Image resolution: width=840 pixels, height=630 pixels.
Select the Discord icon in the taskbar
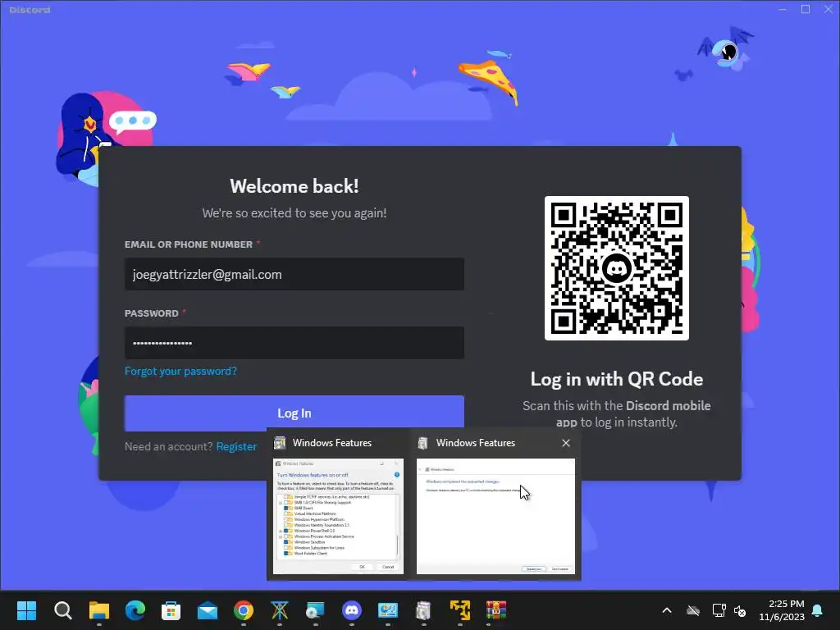(x=351, y=610)
